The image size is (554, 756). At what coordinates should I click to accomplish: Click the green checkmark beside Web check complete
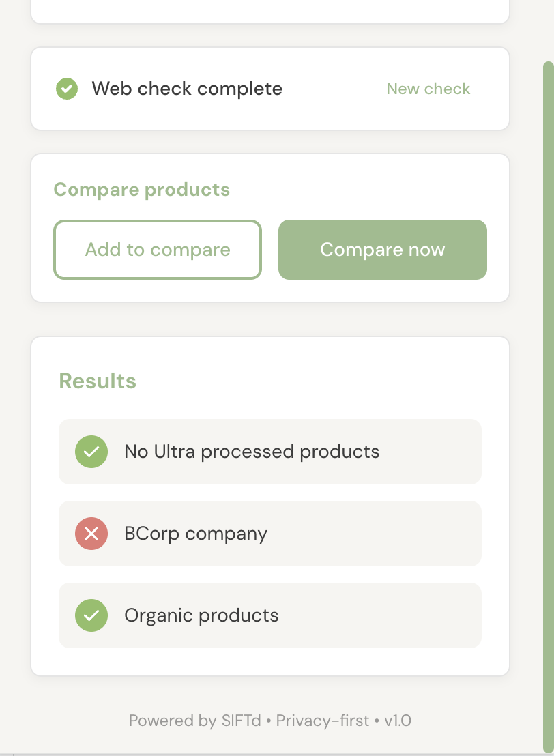coord(66,89)
